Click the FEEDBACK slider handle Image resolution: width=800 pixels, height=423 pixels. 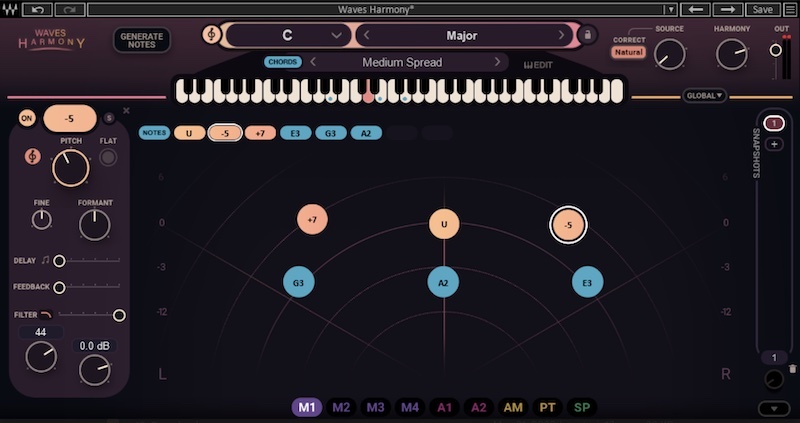[59, 287]
